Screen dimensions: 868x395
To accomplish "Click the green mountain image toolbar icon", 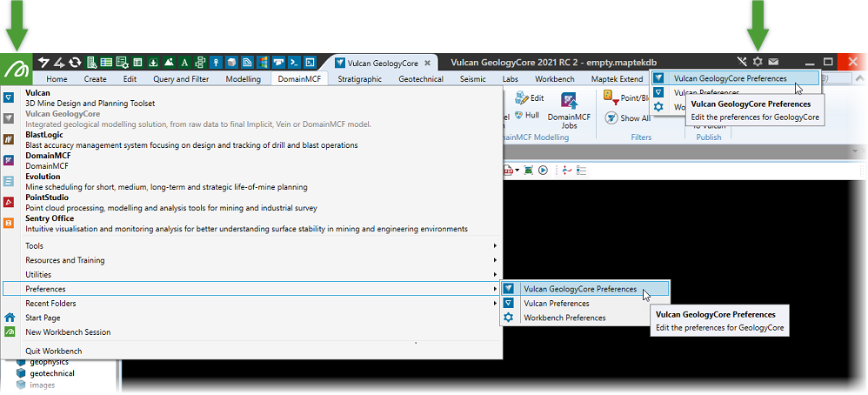I will pos(169,63).
